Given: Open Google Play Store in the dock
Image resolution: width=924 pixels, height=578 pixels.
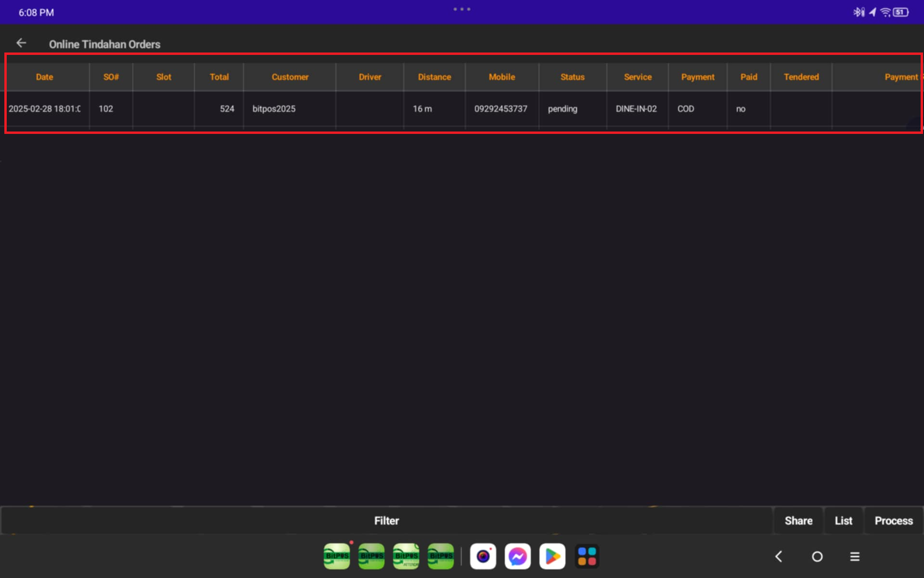Looking at the screenshot, I should [552, 556].
